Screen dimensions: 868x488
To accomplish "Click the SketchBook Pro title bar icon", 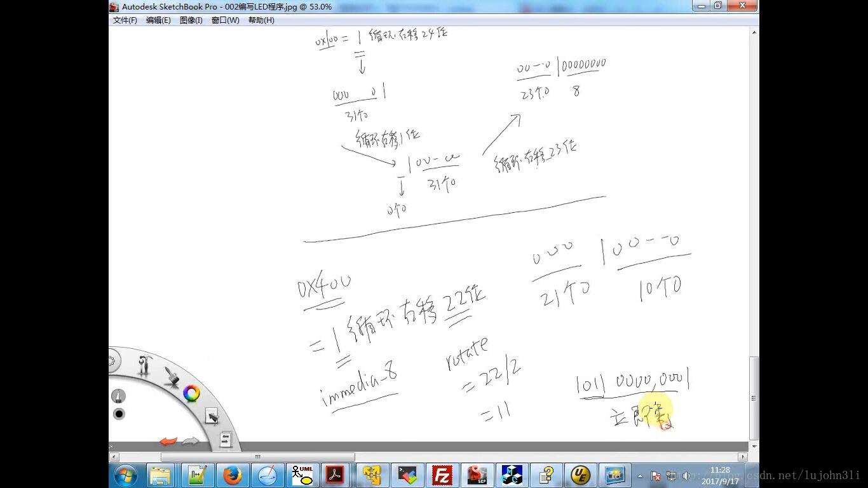I will click(114, 6).
